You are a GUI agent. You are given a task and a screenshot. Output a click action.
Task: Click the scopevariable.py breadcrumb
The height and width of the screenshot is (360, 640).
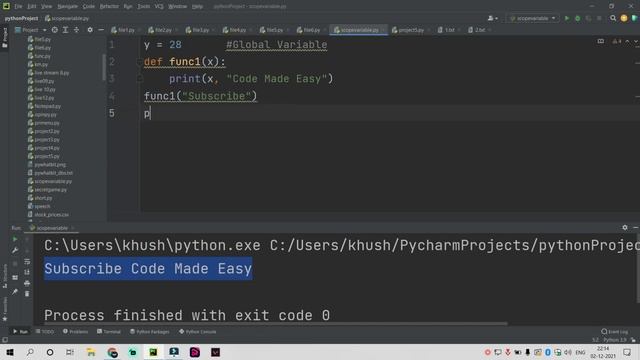67,18
